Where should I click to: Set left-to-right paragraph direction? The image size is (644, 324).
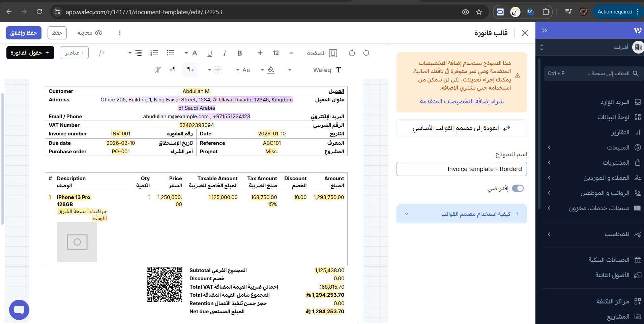(190, 69)
